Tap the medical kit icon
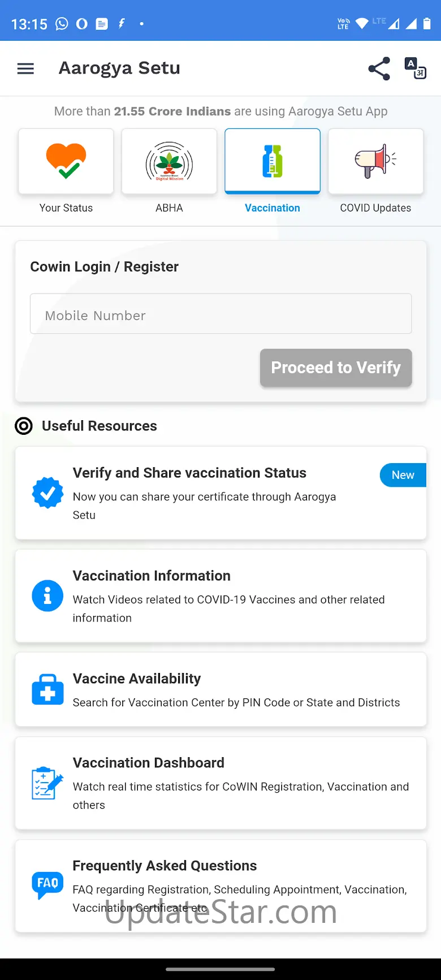Image resolution: width=441 pixels, height=980 pixels. (x=47, y=689)
